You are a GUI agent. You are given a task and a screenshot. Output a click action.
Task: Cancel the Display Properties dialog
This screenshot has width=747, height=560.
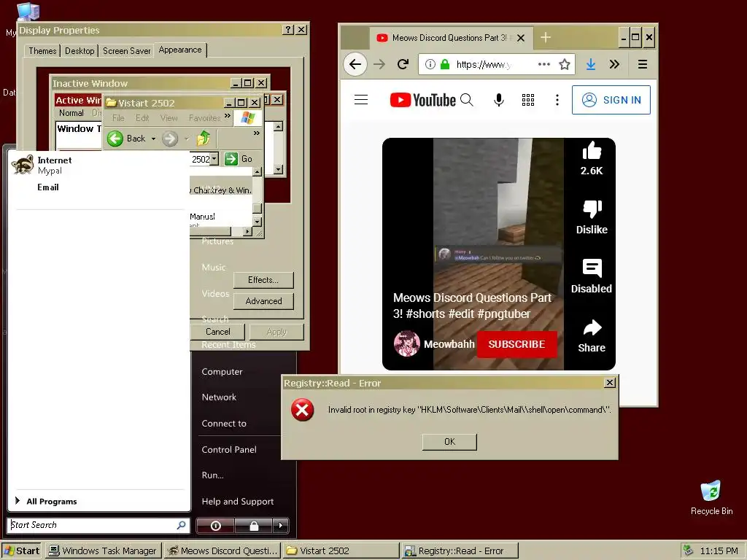217,332
